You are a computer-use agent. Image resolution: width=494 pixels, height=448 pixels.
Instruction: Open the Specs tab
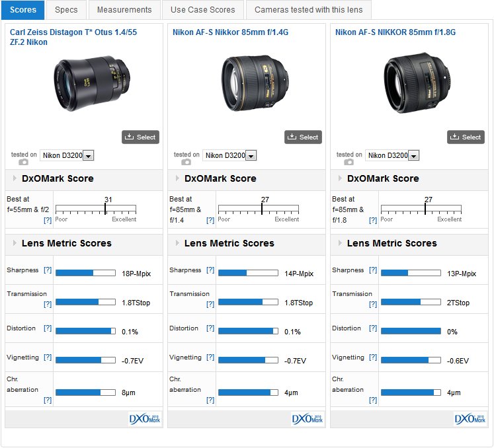(x=66, y=10)
